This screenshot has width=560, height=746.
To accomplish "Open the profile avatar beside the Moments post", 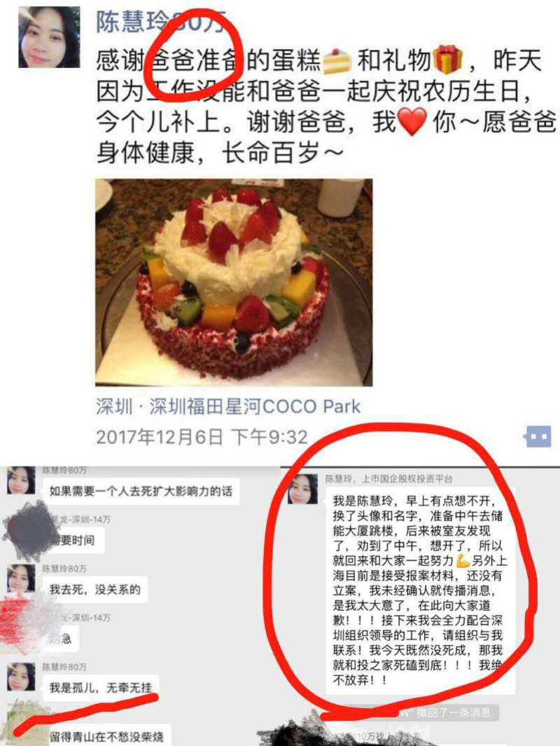I will (x=49, y=36).
